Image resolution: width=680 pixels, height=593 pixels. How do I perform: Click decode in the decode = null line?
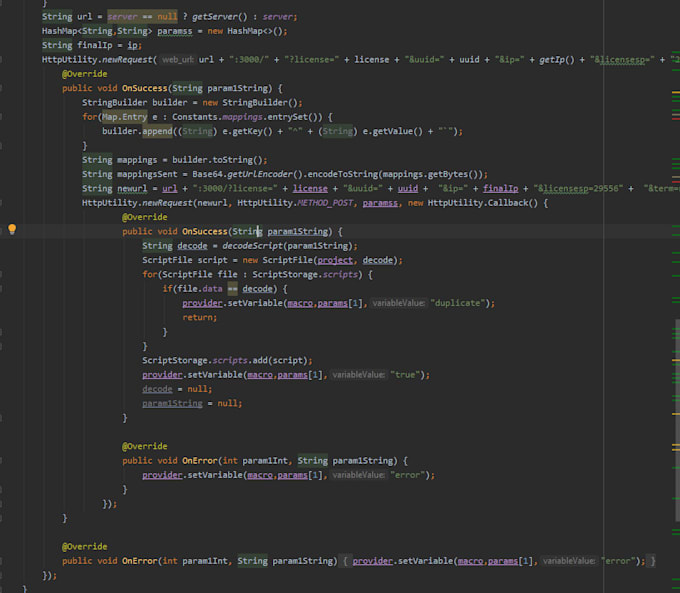[157, 389]
